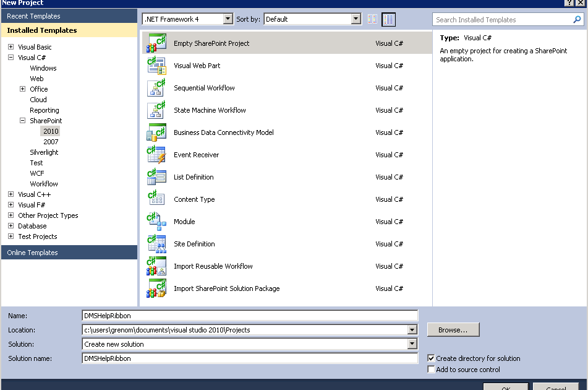Expand the Visual C++ tree node
This screenshot has height=390, width=588.
[11, 194]
